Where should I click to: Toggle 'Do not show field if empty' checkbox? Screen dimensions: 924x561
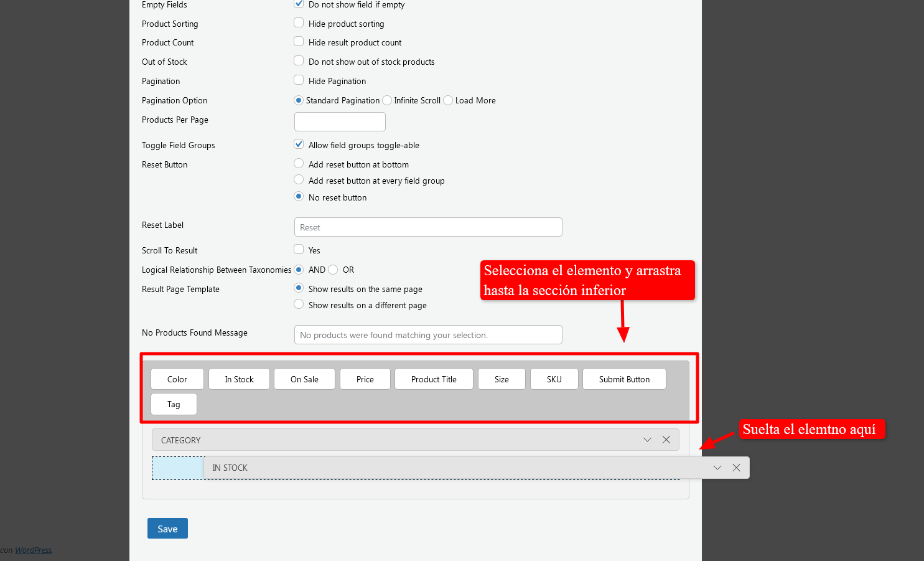(x=299, y=4)
